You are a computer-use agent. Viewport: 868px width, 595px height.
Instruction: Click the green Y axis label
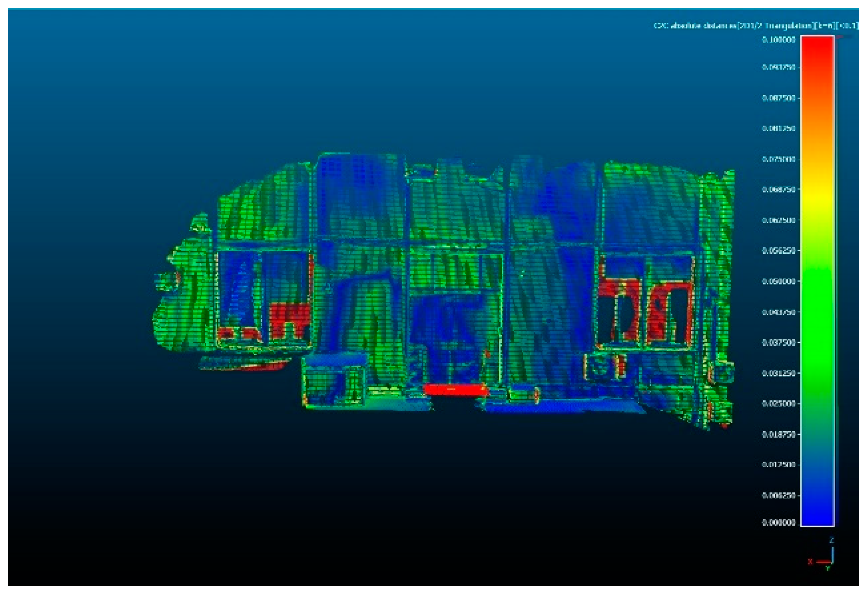tap(827, 568)
